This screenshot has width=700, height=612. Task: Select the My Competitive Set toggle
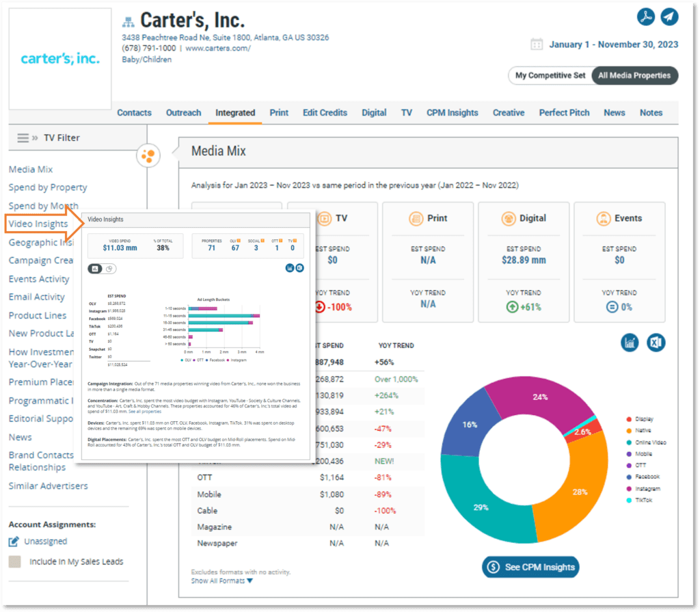[550, 75]
